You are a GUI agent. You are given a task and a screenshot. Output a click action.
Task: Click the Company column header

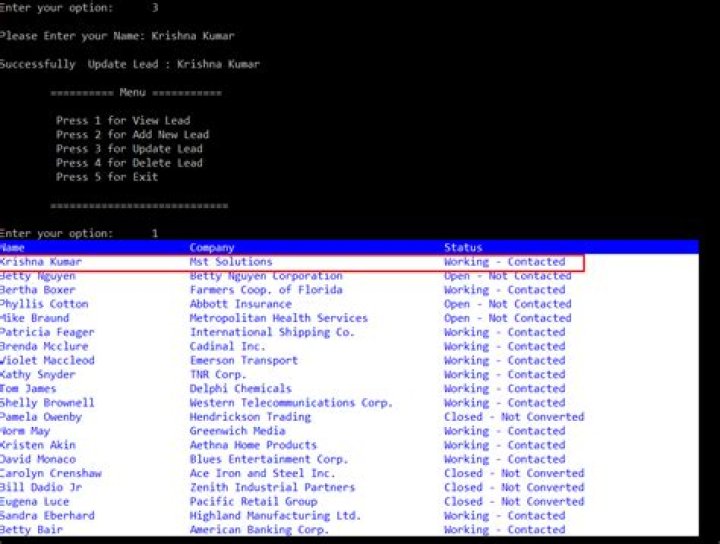pos(212,247)
